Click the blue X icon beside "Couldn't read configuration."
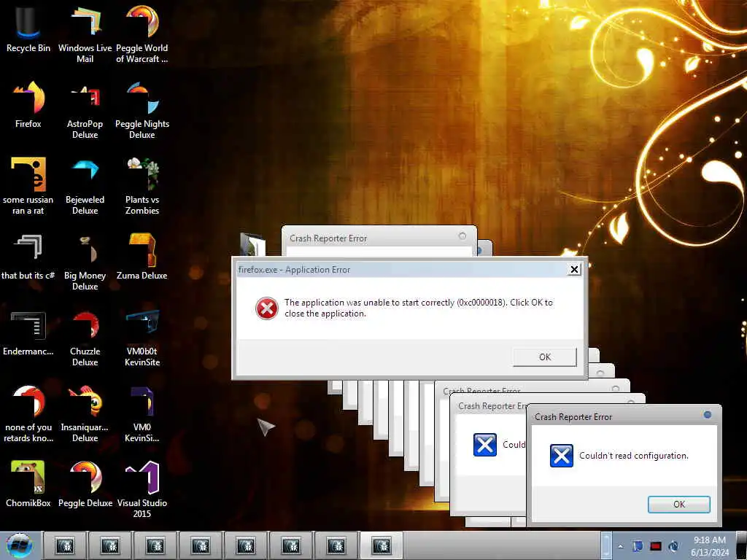 point(561,456)
